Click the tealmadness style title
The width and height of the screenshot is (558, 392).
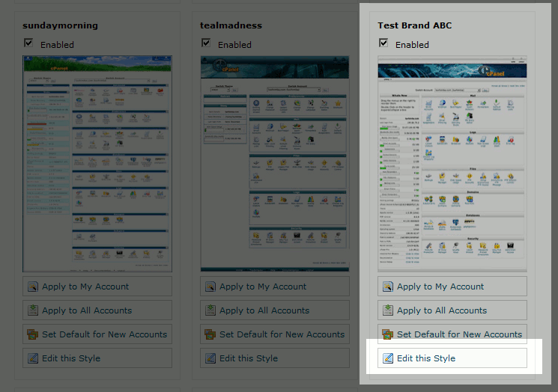click(231, 25)
